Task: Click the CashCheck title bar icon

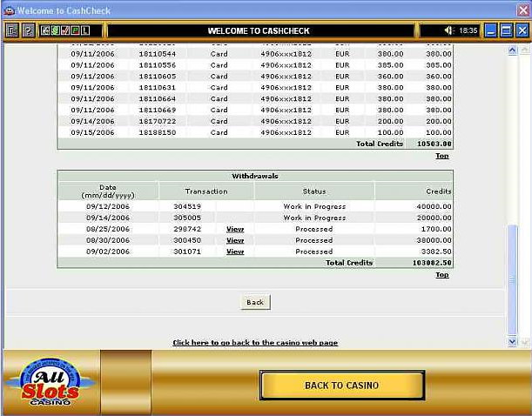Action: pyautogui.click(x=9, y=10)
